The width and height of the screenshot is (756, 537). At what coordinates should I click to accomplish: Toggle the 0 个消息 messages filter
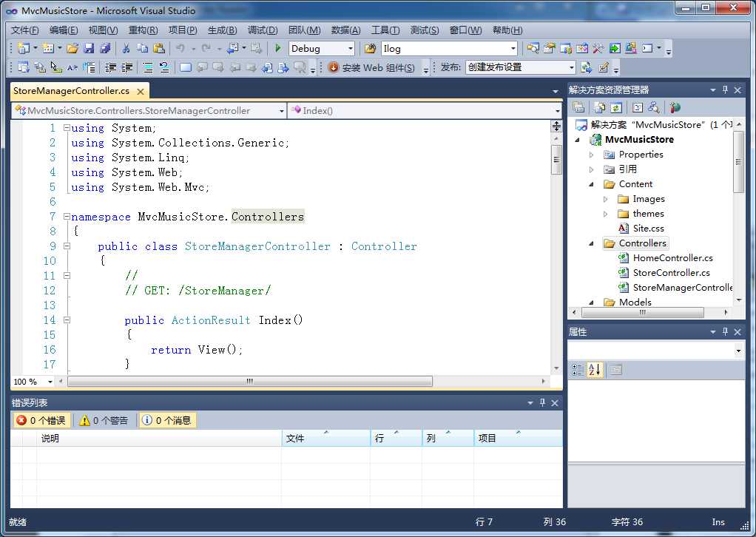click(167, 420)
